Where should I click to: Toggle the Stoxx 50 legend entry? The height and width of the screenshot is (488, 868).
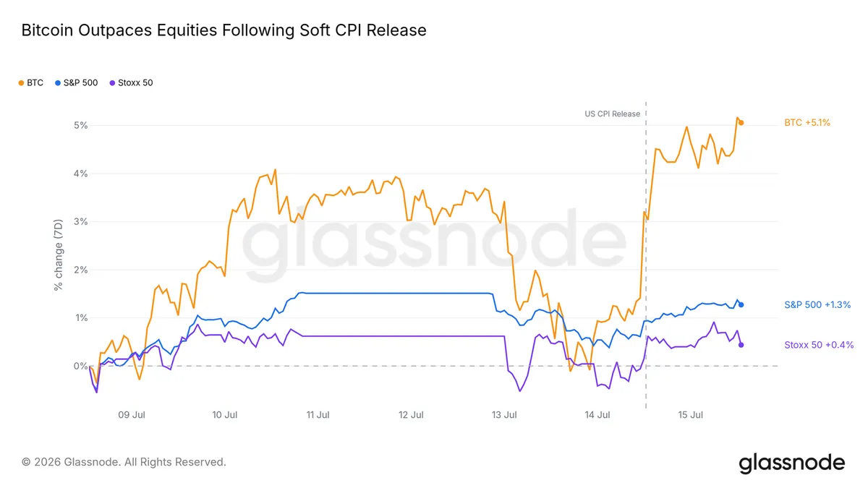point(130,82)
